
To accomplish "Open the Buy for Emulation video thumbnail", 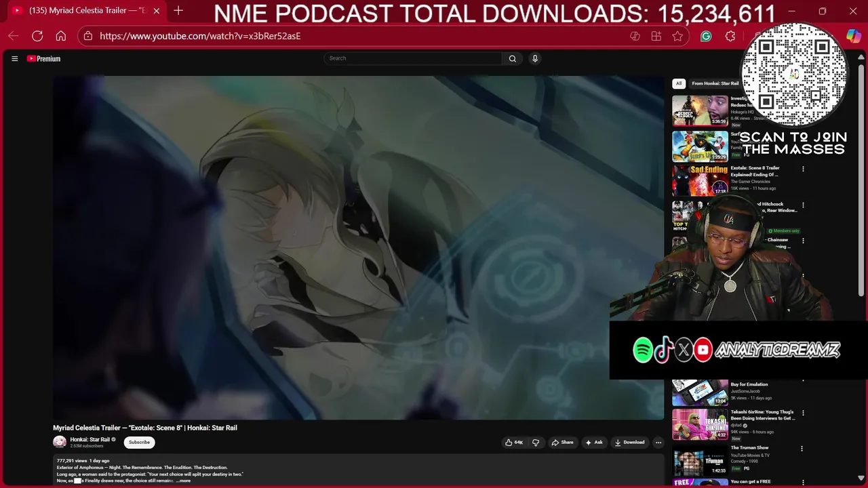I will 700,392.
